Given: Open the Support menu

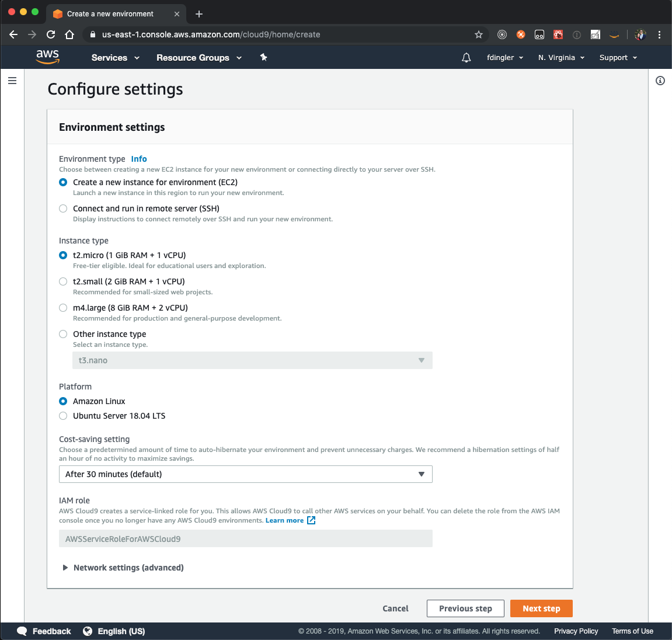Looking at the screenshot, I should 618,57.
